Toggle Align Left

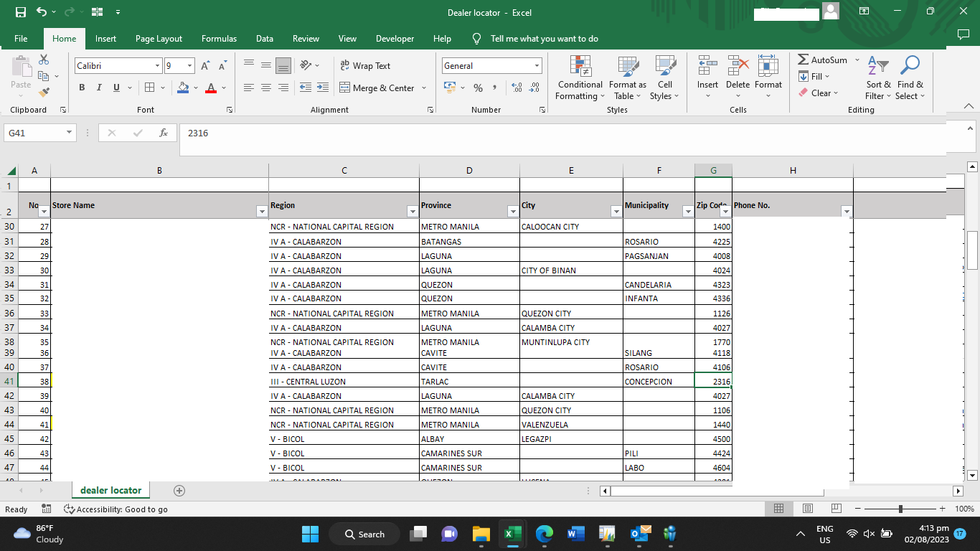pyautogui.click(x=249, y=88)
